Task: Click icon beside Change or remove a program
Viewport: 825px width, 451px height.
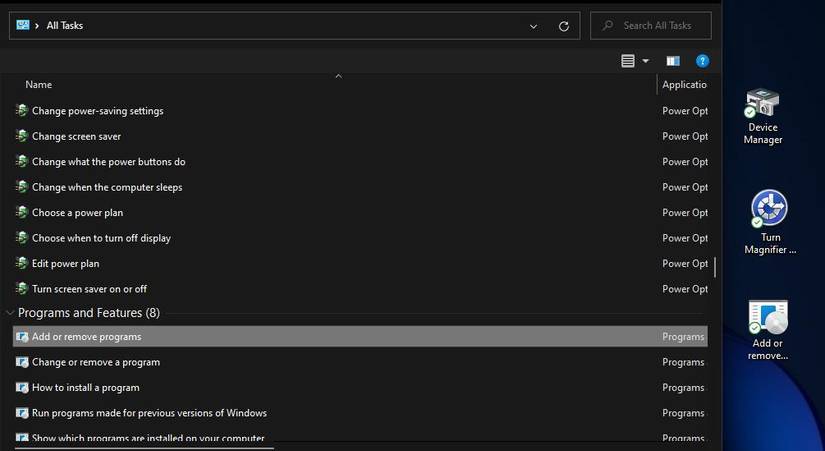Action: click(x=22, y=362)
